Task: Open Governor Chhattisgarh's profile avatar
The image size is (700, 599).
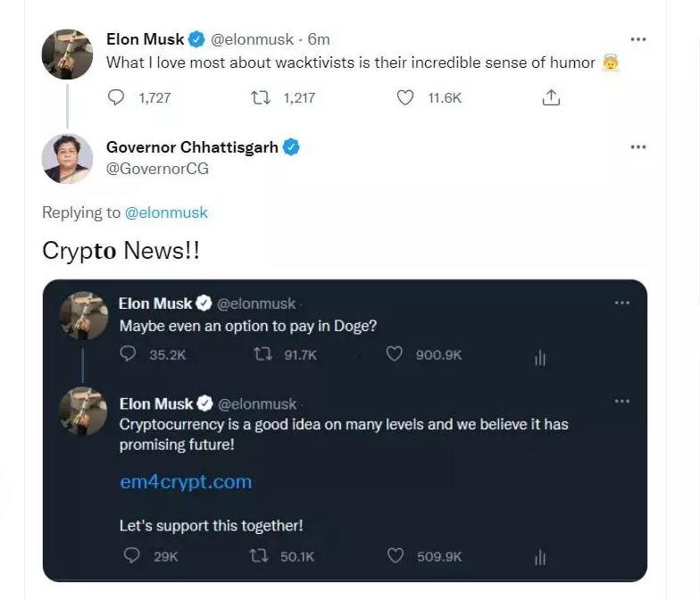Action: 68,159
